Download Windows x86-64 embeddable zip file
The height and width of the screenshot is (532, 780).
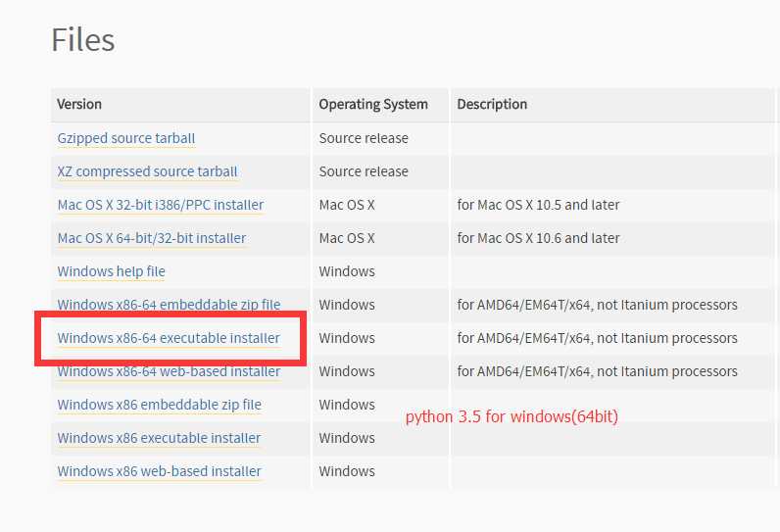tap(169, 305)
